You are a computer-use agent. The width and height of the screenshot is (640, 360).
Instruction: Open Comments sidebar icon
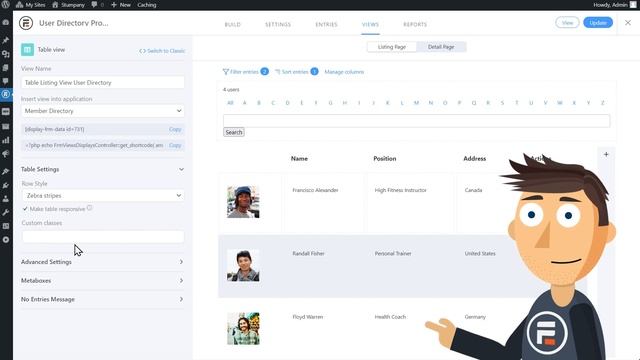tap(6, 81)
